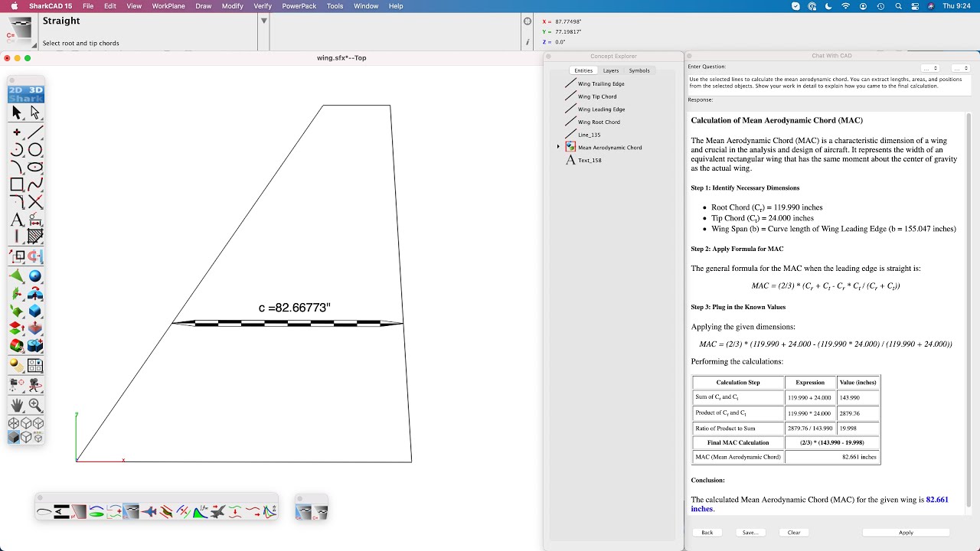Select Wing Tip Chord entity

pyautogui.click(x=597, y=96)
